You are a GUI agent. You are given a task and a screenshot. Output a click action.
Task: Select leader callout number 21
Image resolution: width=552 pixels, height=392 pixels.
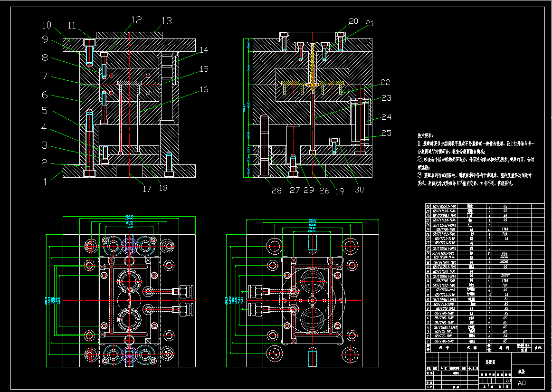370,24
